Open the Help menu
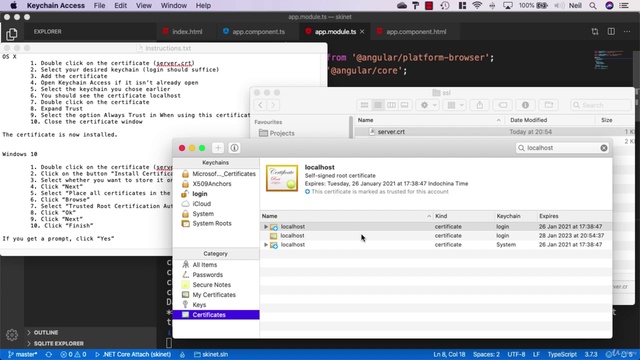The image size is (640, 360). coord(203,6)
